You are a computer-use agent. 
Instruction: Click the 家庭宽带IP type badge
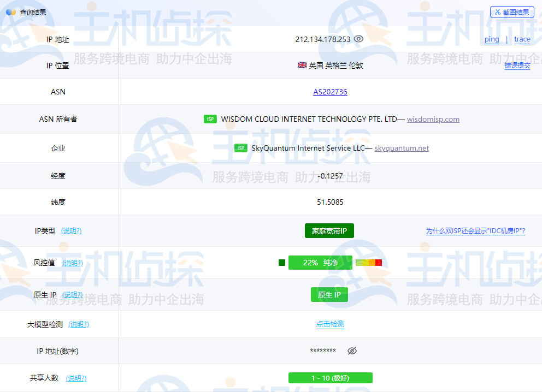click(x=329, y=231)
